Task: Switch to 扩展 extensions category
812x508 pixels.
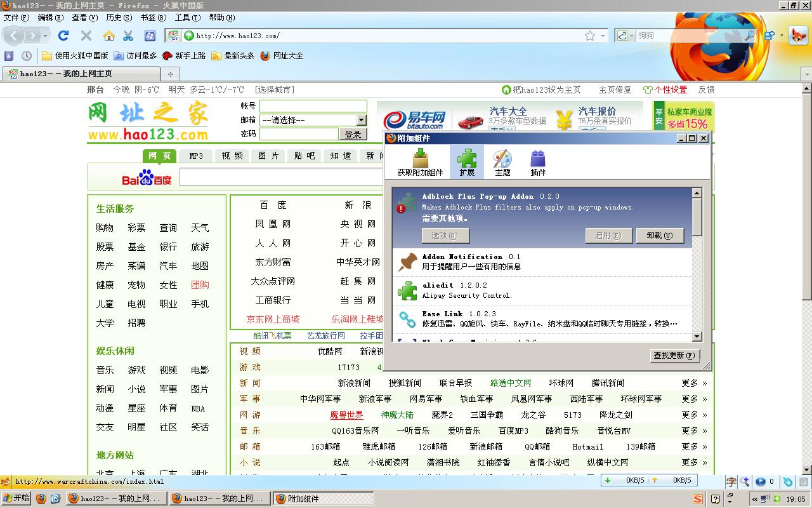Action: (467, 161)
